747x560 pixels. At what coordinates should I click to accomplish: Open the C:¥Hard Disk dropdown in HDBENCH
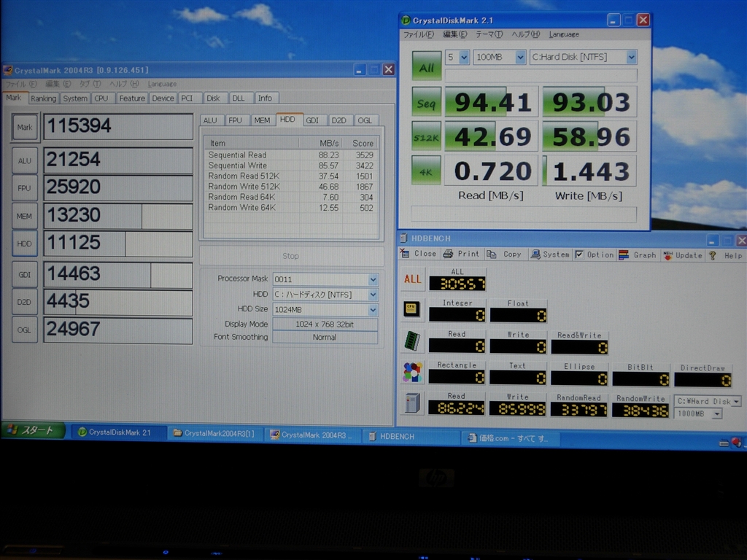pyautogui.click(x=736, y=402)
